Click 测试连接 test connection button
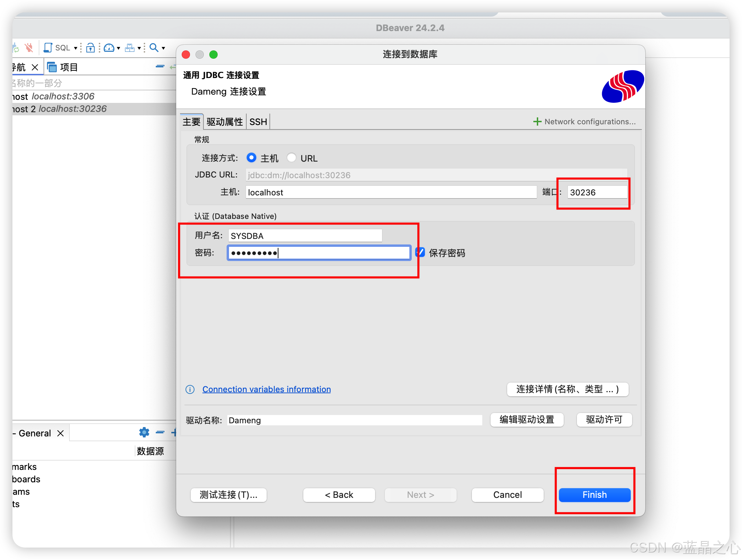742x560 pixels. [228, 495]
